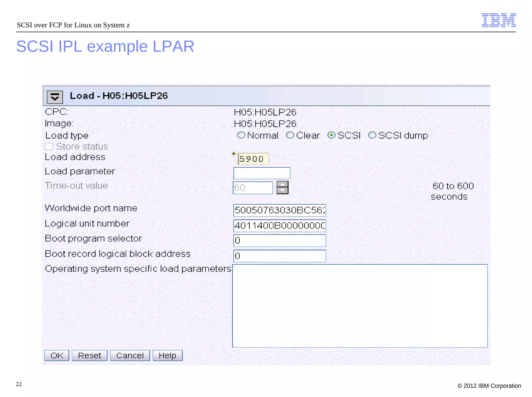Click Boot record logical block address field

point(280,256)
